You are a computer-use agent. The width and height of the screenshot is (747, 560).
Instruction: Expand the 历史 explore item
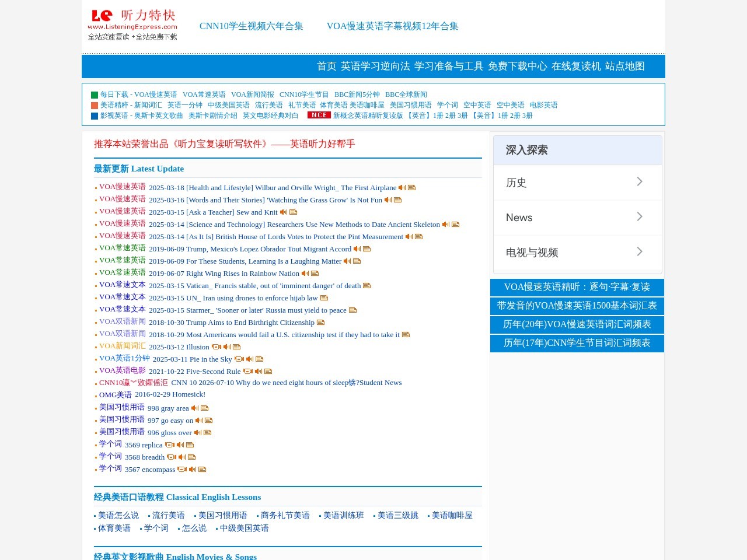click(578, 183)
